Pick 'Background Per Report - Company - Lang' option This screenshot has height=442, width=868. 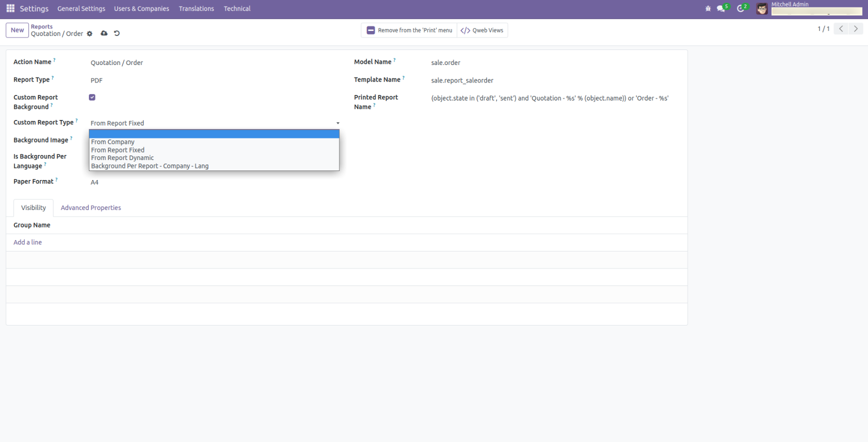click(x=150, y=166)
